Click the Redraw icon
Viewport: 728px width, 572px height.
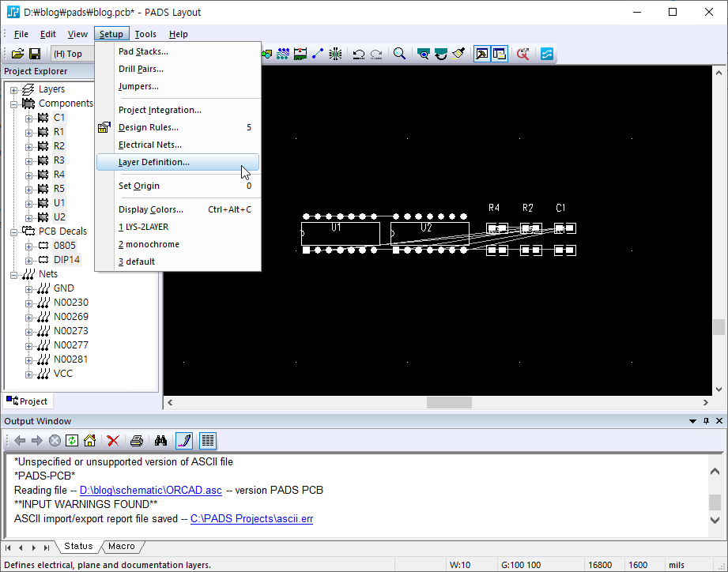[440, 54]
